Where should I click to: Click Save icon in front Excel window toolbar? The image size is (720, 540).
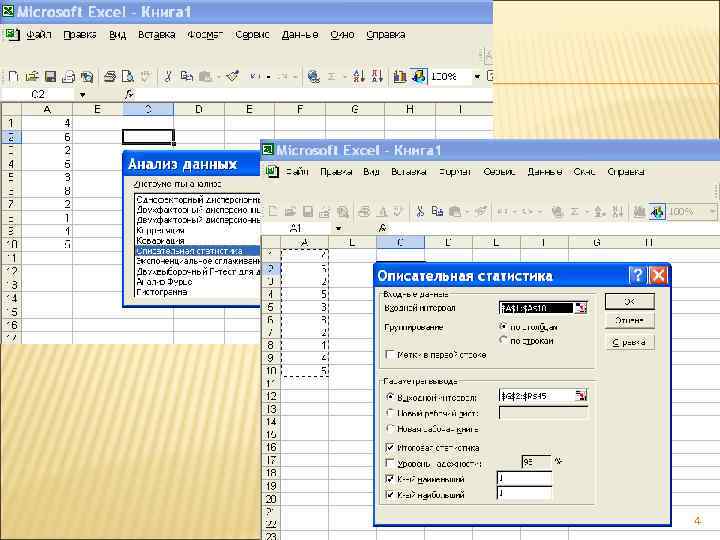308,211
